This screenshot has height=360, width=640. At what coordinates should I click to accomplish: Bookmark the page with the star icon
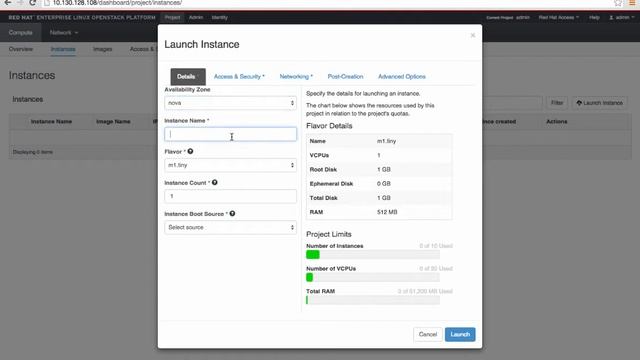[x=618, y=3]
